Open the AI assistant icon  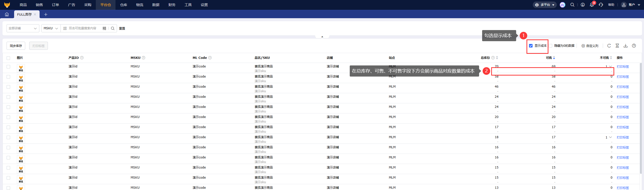click(562, 5)
